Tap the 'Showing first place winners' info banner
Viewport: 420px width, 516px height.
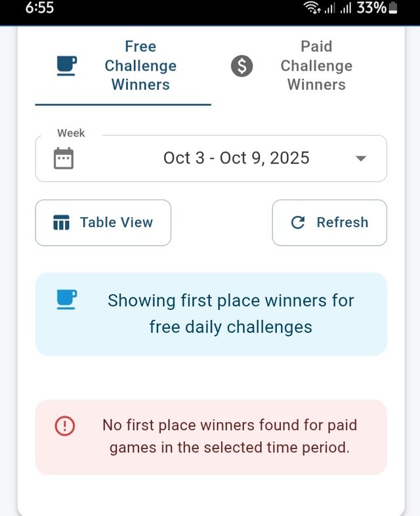[x=231, y=314]
